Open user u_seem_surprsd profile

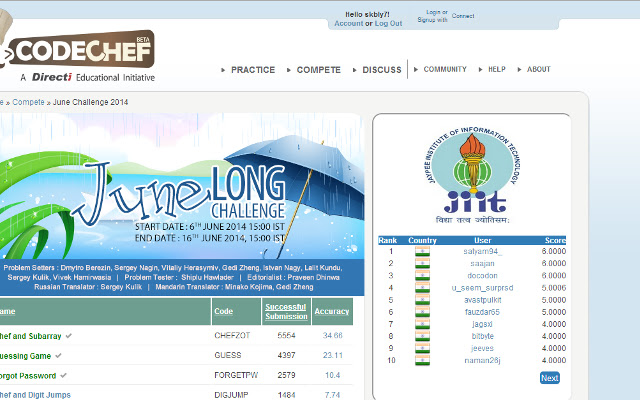click(x=482, y=288)
